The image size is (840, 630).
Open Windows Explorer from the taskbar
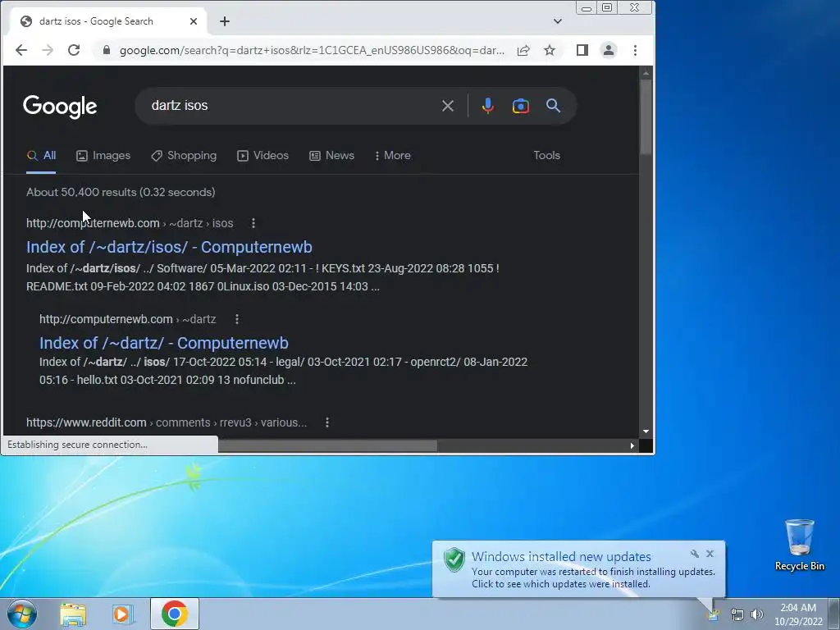pos(73,614)
